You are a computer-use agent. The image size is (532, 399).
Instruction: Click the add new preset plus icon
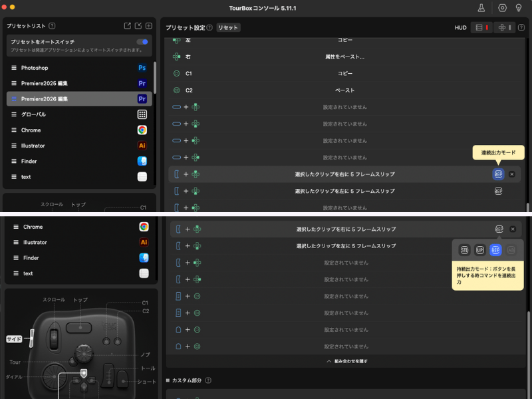click(x=149, y=26)
